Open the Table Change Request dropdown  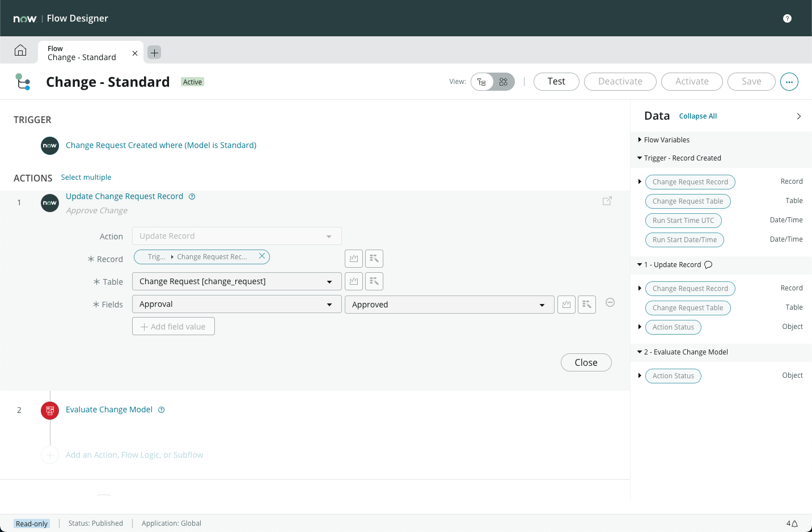237,281
